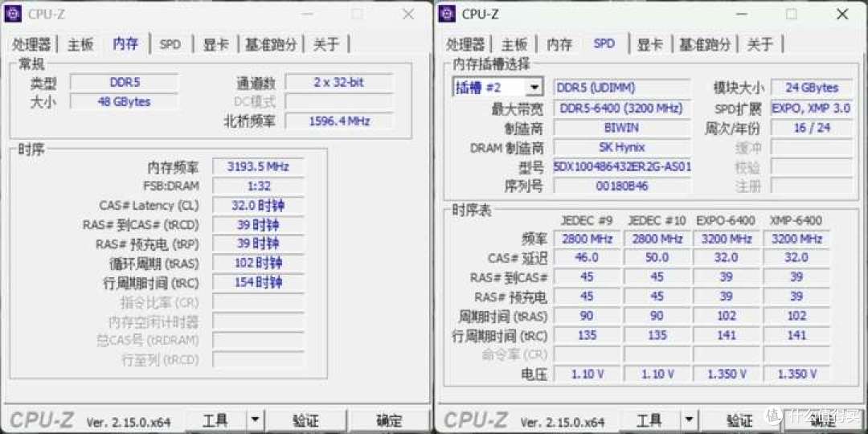Click the 1596.4 MHz northbridge frequency field

pyautogui.click(x=339, y=121)
